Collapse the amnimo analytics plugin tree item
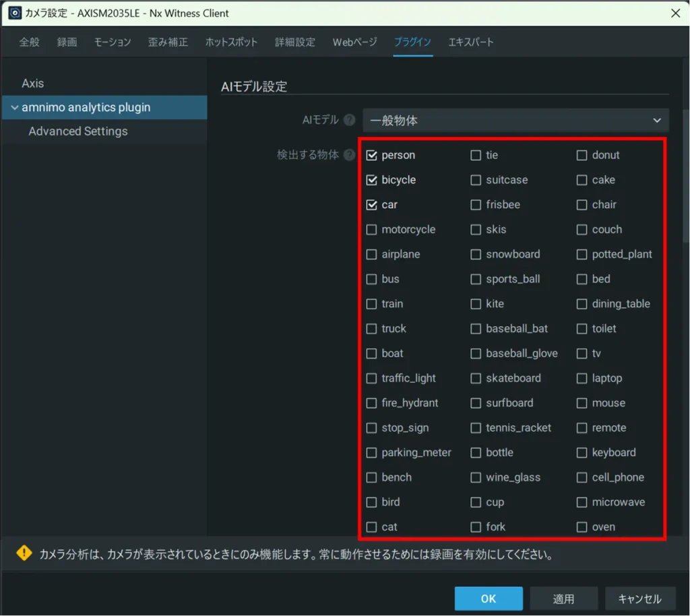Screen dimensions: 690x616 (x=15, y=108)
